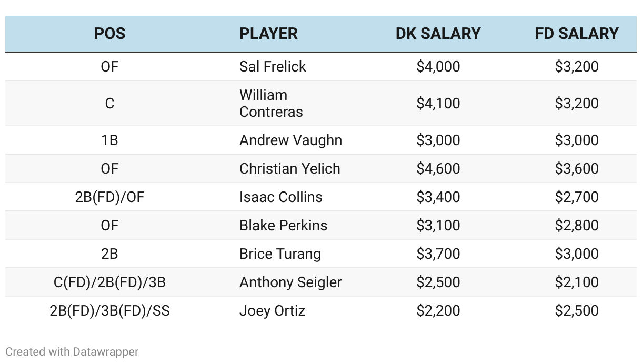The height and width of the screenshot is (364, 642).
Task: Select the Brice Turang row name
Action: [280, 254]
